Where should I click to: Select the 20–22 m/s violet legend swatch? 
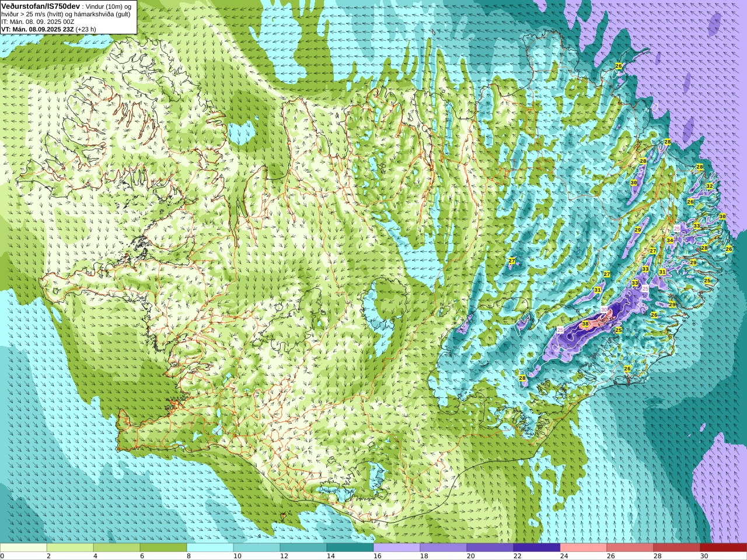[490, 548]
